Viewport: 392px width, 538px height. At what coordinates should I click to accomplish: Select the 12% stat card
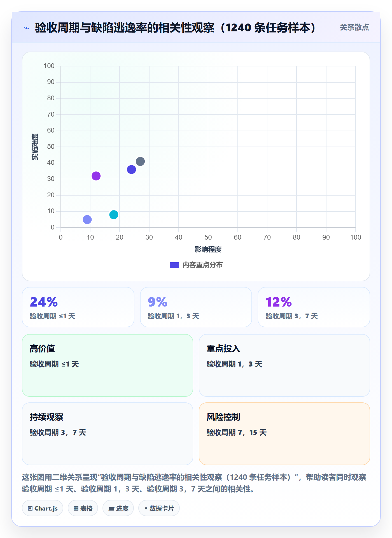coord(314,307)
